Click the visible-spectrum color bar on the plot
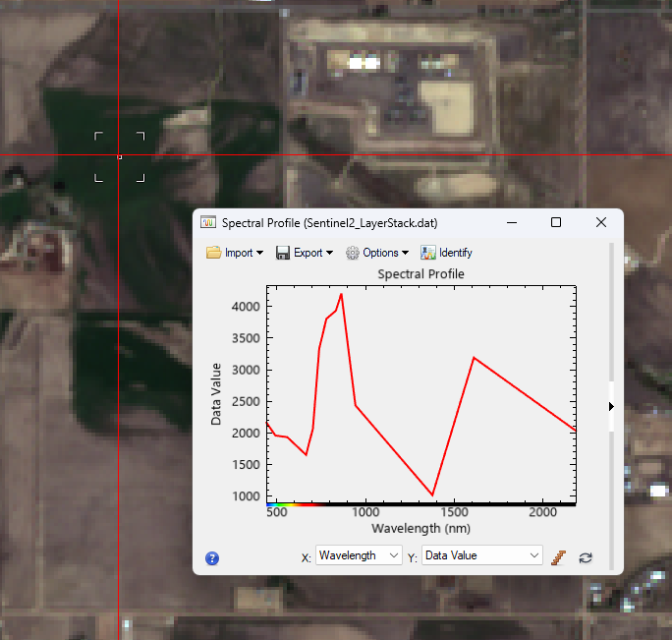This screenshot has height=640, width=672. point(293,503)
